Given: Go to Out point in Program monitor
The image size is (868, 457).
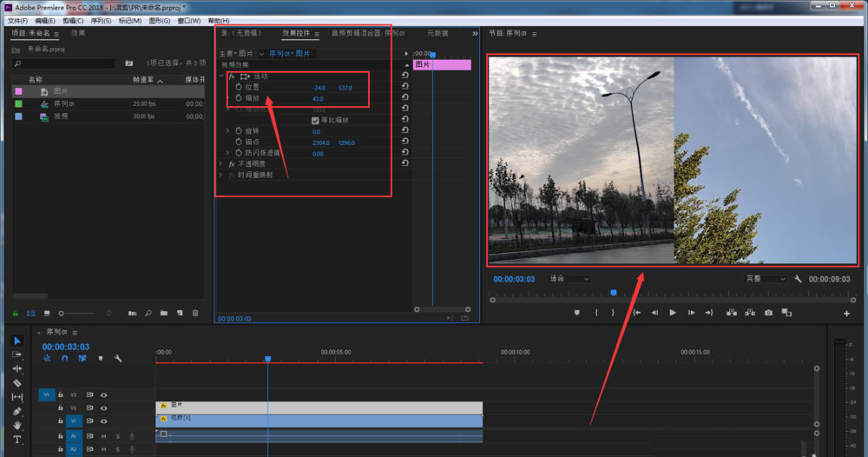Looking at the screenshot, I should (x=709, y=313).
